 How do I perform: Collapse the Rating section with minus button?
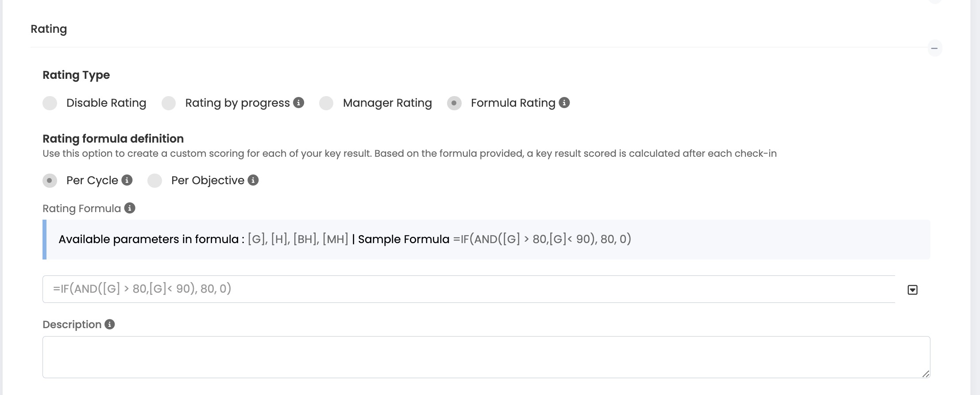(934, 48)
